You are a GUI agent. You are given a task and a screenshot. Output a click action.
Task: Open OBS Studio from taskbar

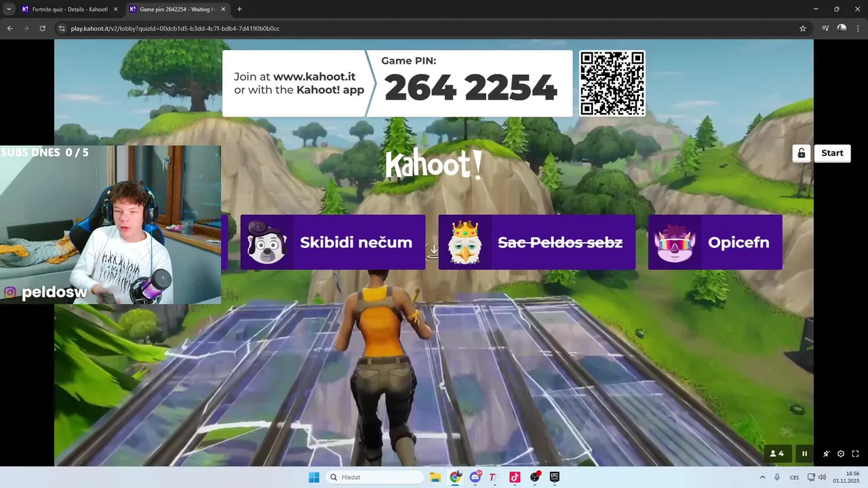pyautogui.click(x=534, y=477)
